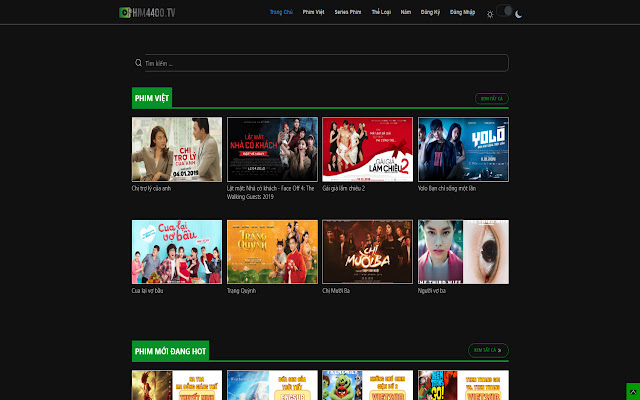Click the green scroll-to-top arrow button
640x400 pixels.
click(631, 389)
